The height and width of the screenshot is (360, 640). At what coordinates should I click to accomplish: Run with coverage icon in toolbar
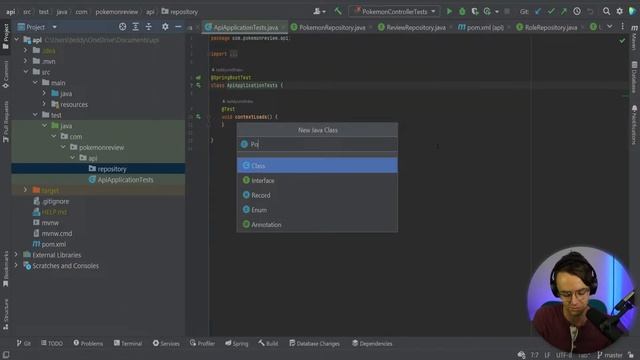[475, 11]
